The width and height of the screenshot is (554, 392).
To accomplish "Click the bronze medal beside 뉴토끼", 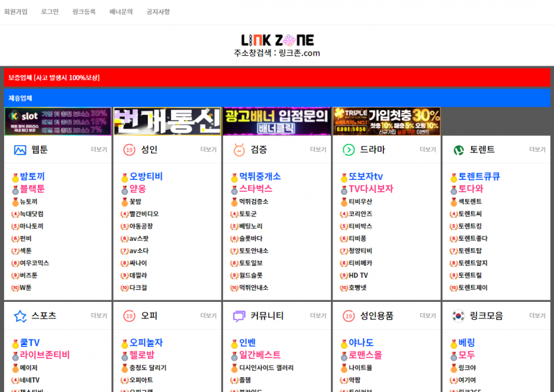I will 15,202.
